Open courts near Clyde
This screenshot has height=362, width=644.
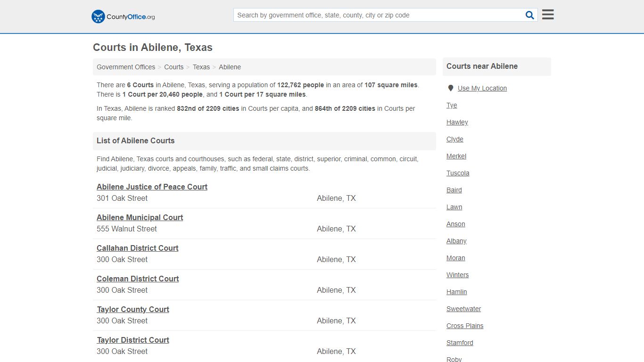pos(455,139)
